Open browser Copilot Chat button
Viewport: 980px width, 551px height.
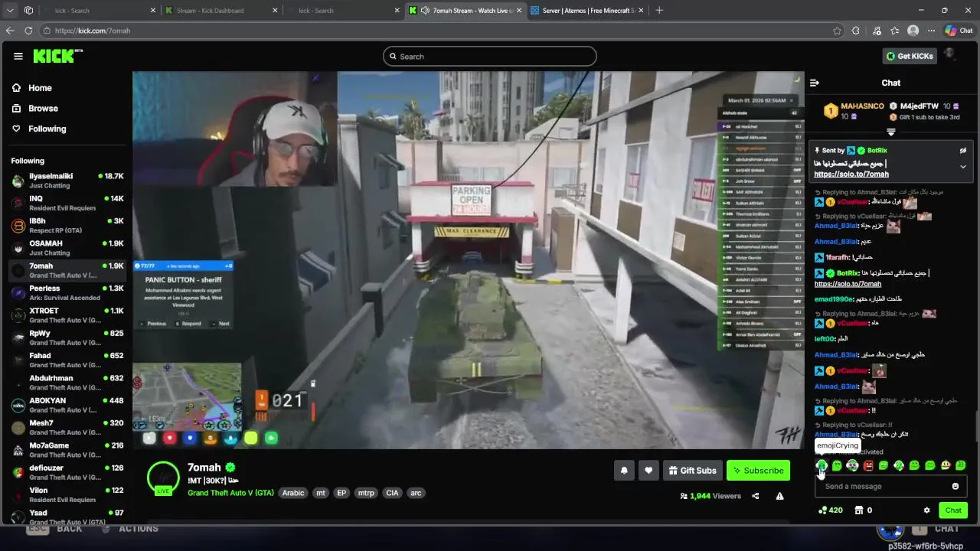coord(959,31)
